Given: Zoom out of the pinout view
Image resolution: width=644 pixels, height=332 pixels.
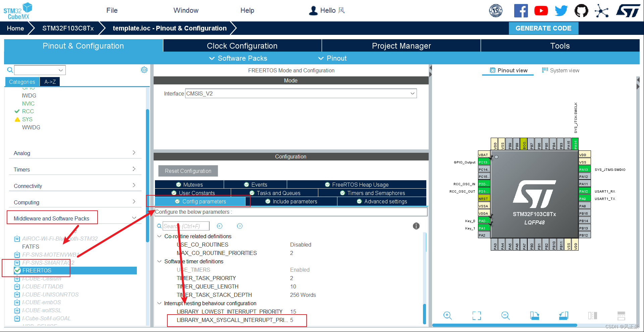Looking at the screenshot, I should coord(505,316).
